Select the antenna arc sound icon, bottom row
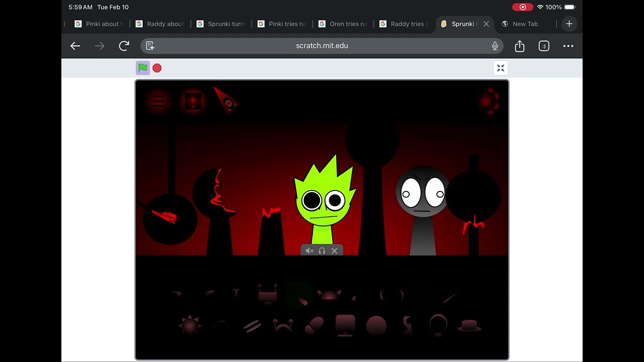 [283, 325]
